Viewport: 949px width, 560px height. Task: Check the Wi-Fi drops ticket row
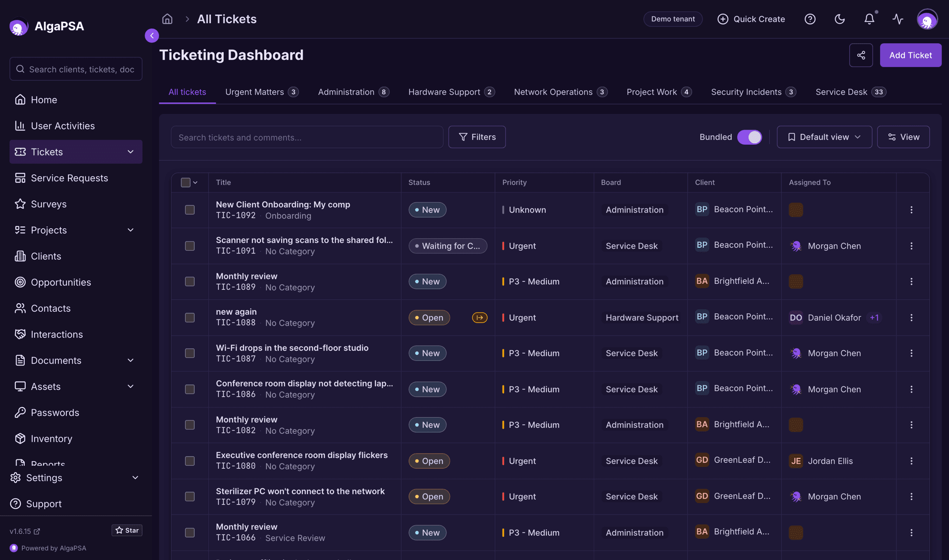pos(190,353)
